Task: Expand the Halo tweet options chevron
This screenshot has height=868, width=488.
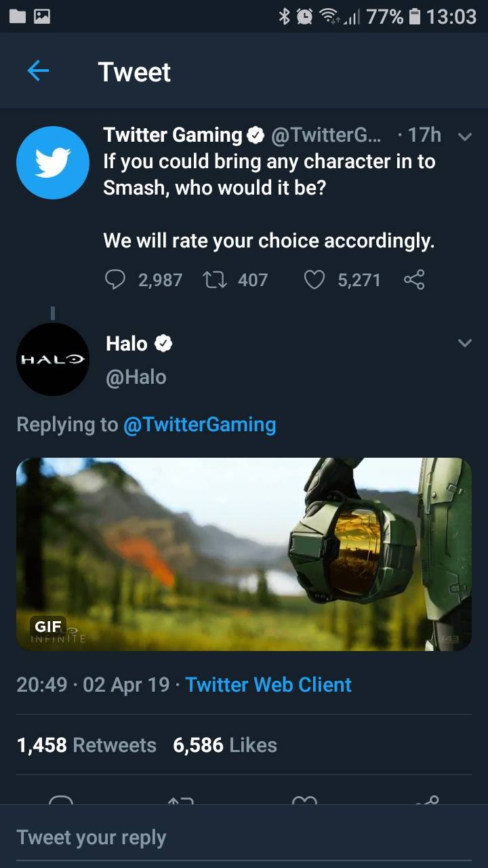Action: [x=464, y=343]
